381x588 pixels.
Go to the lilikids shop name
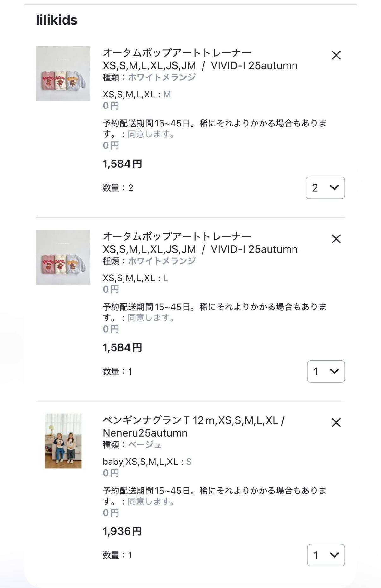(57, 20)
